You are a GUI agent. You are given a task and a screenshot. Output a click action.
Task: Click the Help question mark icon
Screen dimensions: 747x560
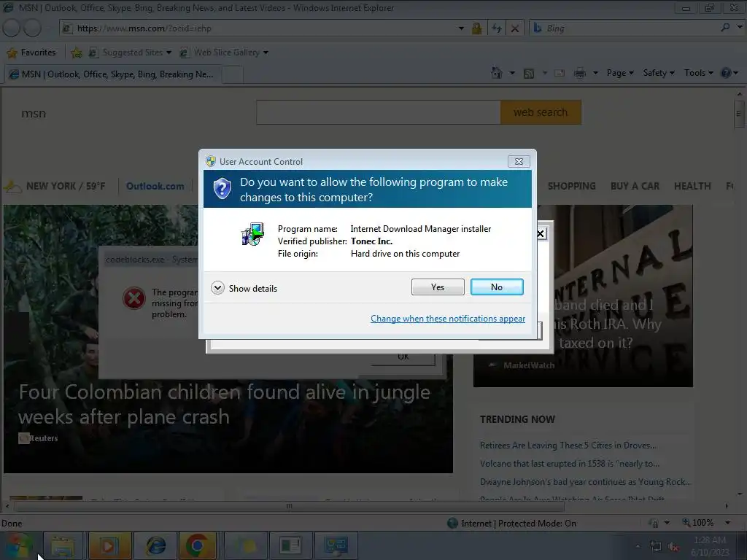[x=726, y=73]
